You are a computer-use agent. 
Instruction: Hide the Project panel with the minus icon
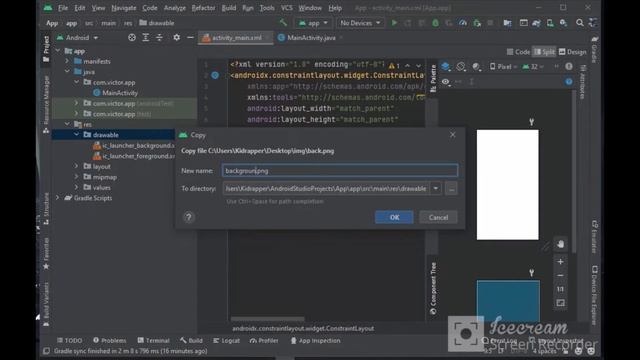click(x=190, y=38)
